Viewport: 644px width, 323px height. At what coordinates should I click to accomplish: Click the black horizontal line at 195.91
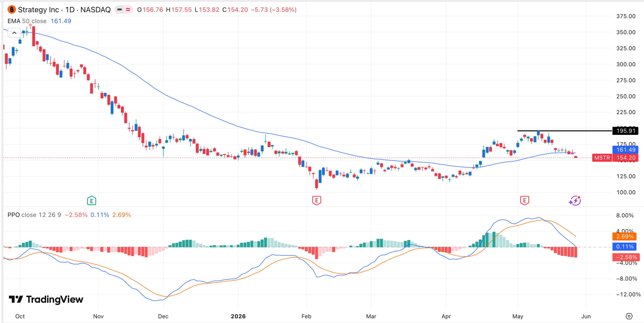coord(565,131)
